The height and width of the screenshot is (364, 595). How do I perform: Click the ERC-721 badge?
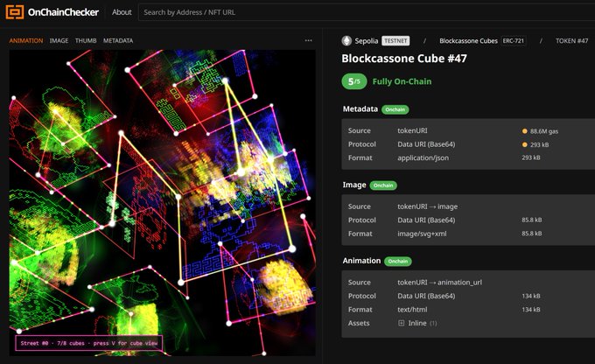(x=514, y=40)
